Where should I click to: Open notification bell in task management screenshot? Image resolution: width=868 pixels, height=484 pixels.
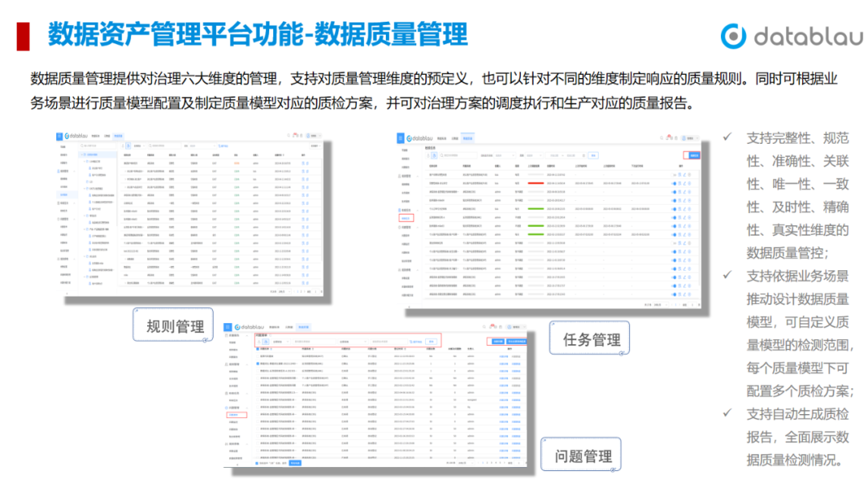668,137
